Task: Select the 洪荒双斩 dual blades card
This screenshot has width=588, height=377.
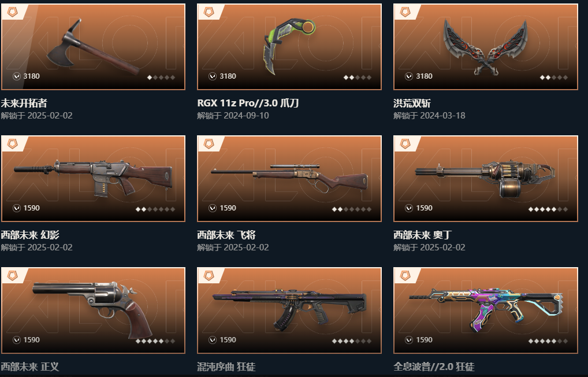Action: coord(486,47)
